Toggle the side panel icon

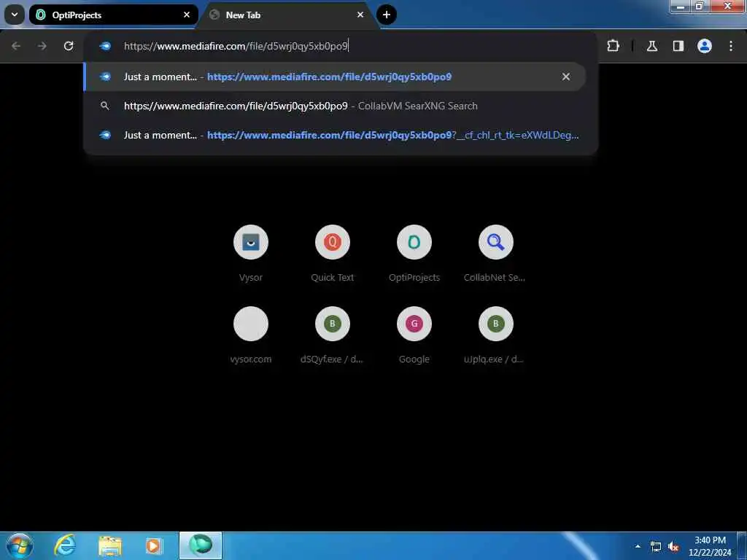pos(678,46)
